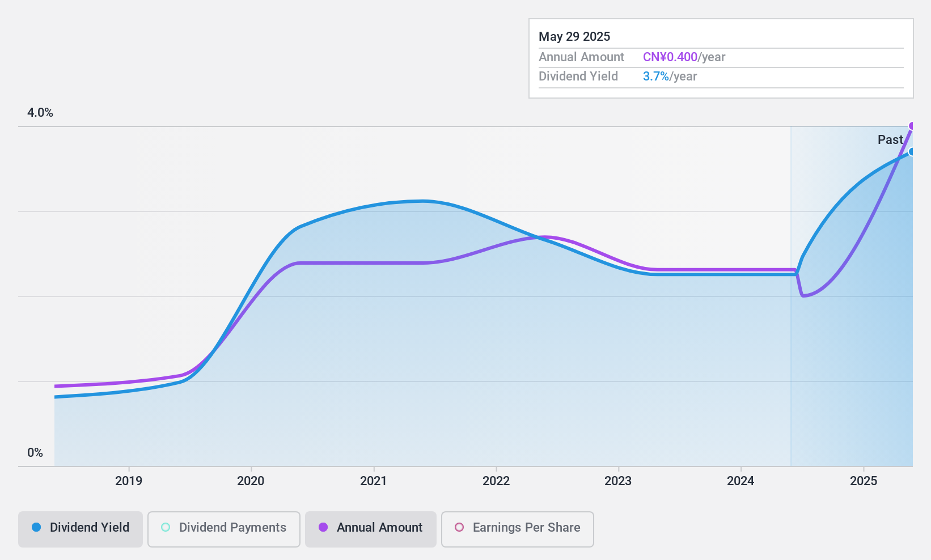Click the blue Dividend Yield endpoint dot
Image resolution: width=931 pixels, height=560 pixels.
912,151
